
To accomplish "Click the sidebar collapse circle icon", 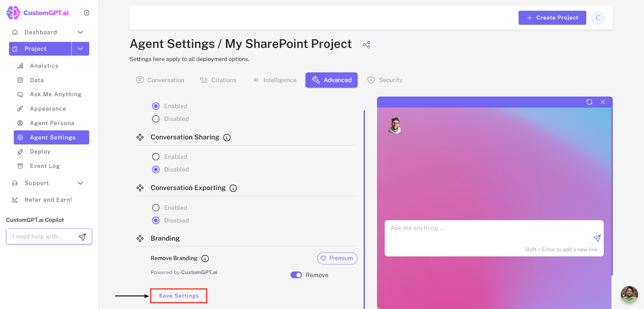I will [87, 13].
